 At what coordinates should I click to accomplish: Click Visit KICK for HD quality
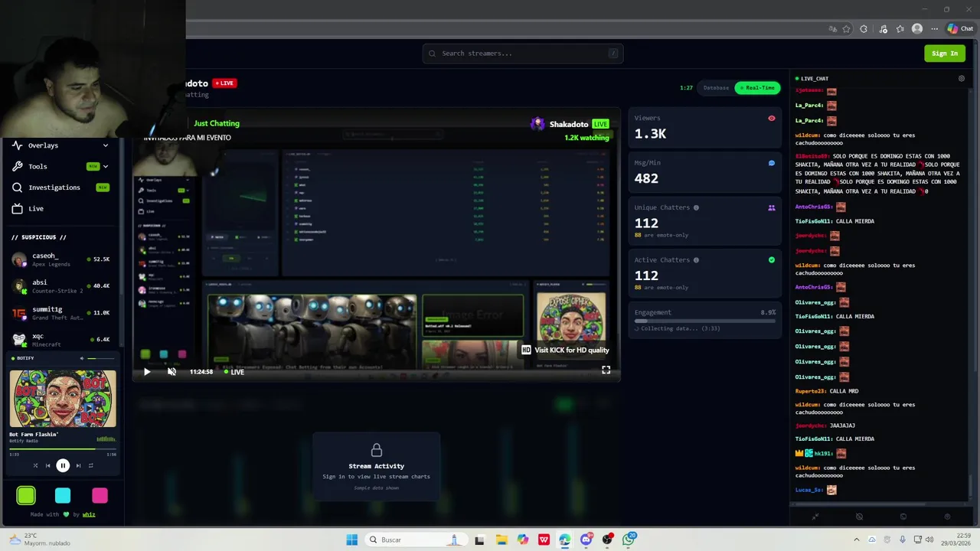(x=566, y=350)
